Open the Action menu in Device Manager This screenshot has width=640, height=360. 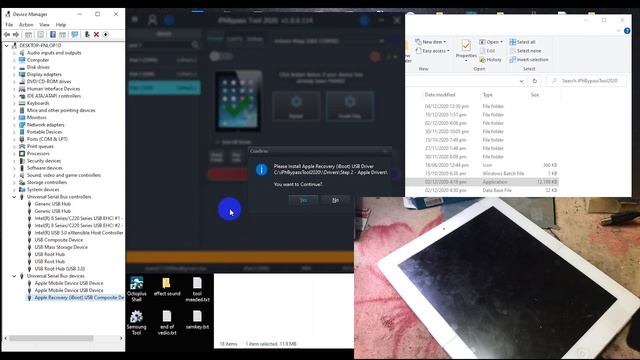(26, 25)
